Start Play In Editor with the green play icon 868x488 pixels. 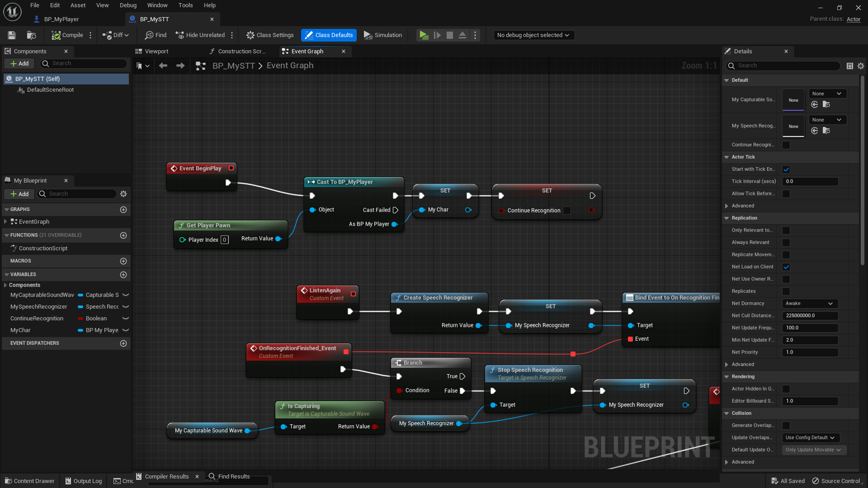point(424,35)
